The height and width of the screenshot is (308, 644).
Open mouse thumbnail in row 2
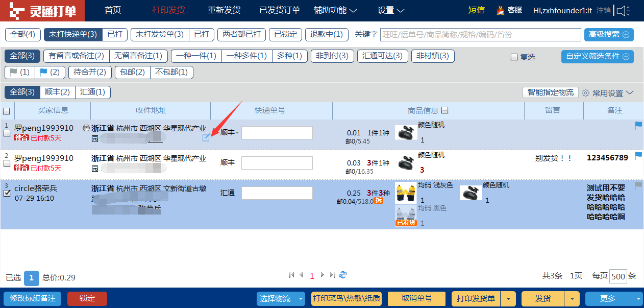coord(406,163)
